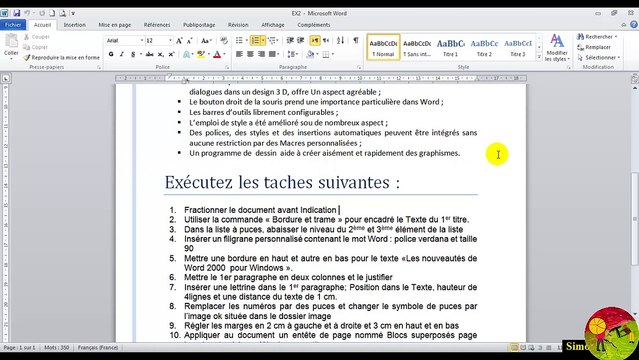The width and height of the screenshot is (639, 360).
Task: Apply subscript formatting
Action: click(x=161, y=54)
